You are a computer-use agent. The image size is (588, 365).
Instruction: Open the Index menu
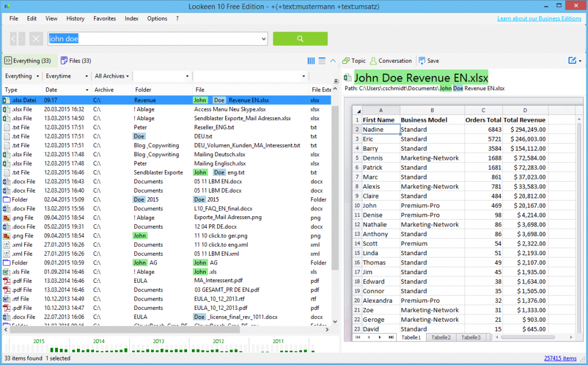pyautogui.click(x=131, y=18)
